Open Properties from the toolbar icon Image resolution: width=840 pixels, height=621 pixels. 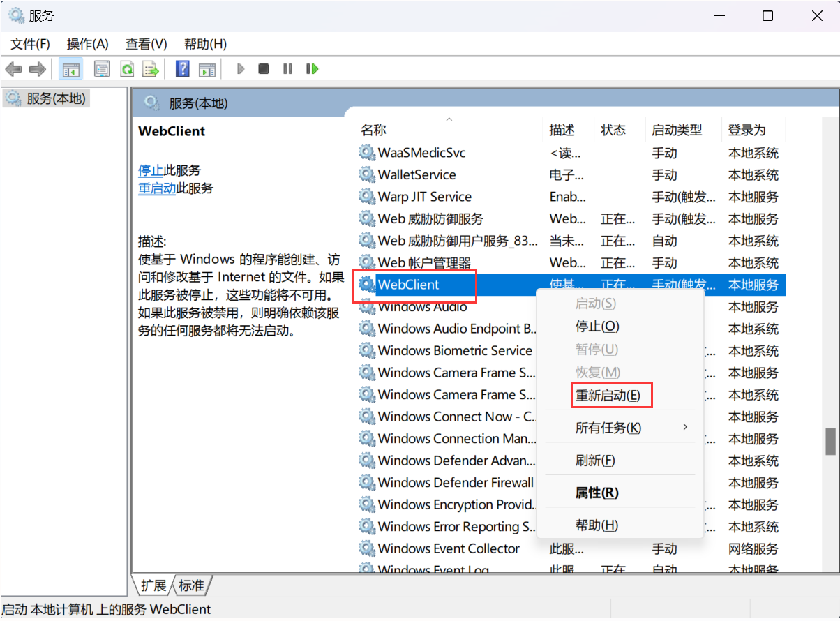[103, 69]
